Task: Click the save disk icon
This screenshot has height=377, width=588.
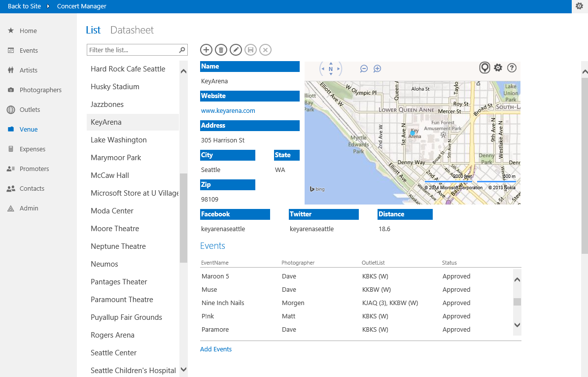Action: [x=250, y=50]
